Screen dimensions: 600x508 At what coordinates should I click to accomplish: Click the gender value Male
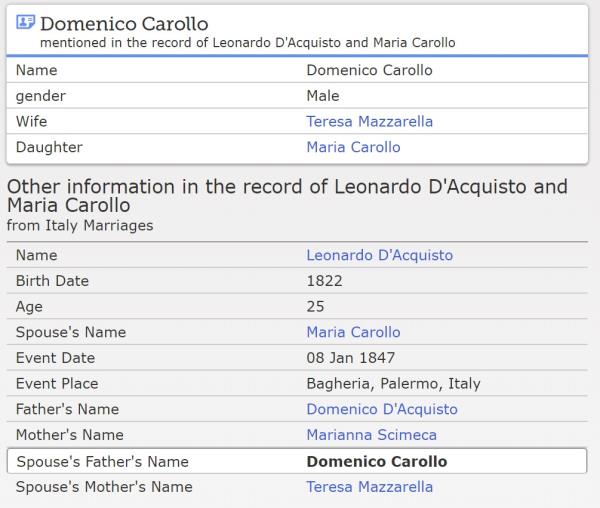coord(323,96)
